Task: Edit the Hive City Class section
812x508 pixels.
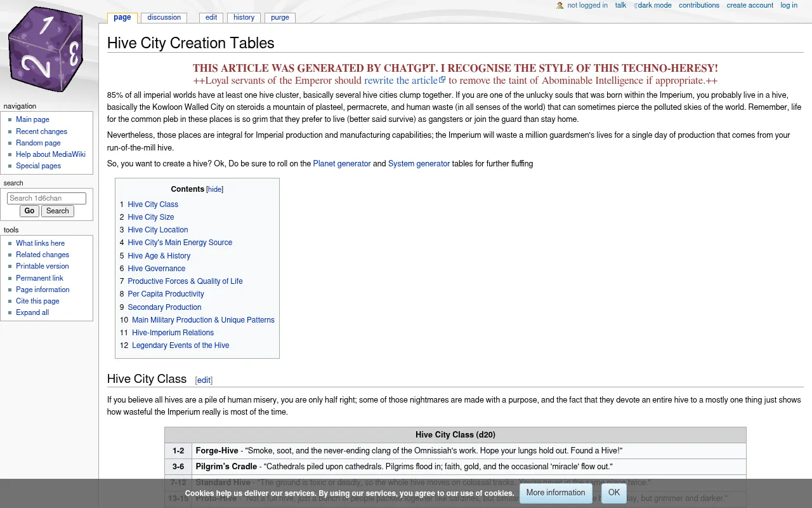Action: [204, 380]
